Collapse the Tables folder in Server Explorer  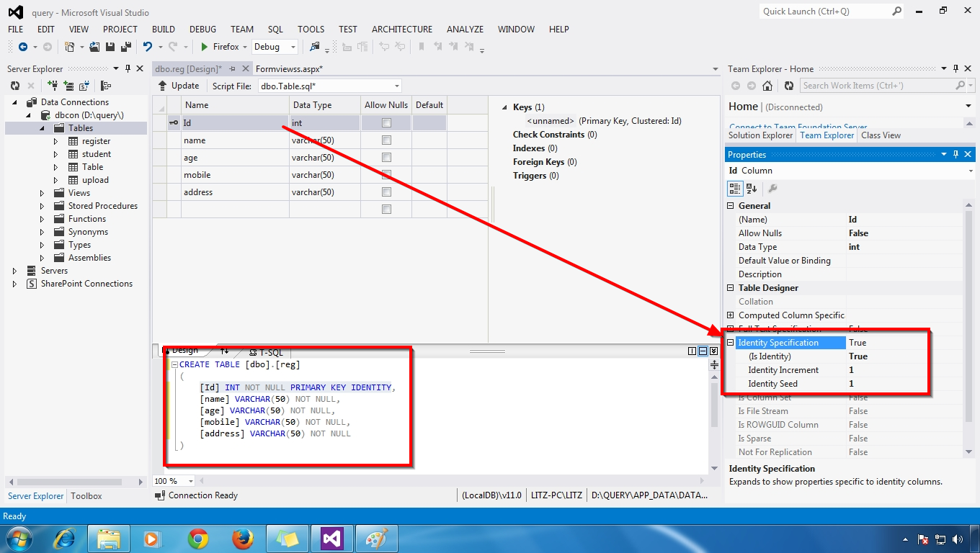click(43, 127)
